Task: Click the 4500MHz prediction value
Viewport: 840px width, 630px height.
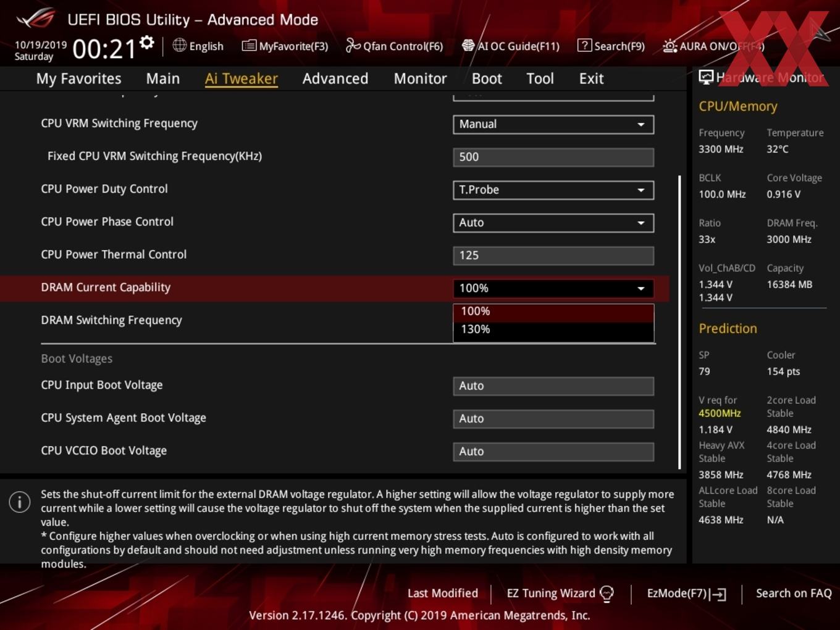Action: tap(720, 413)
